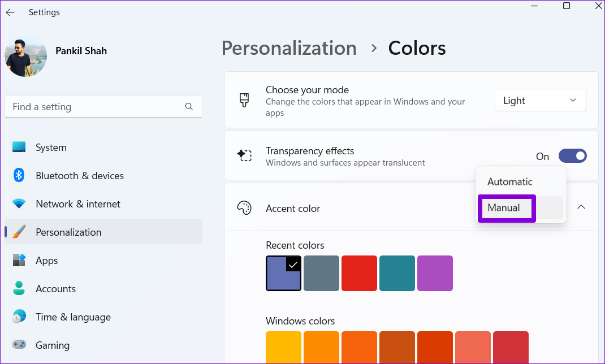Open Accounts category
This screenshot has height=364, width=605.
103,288
